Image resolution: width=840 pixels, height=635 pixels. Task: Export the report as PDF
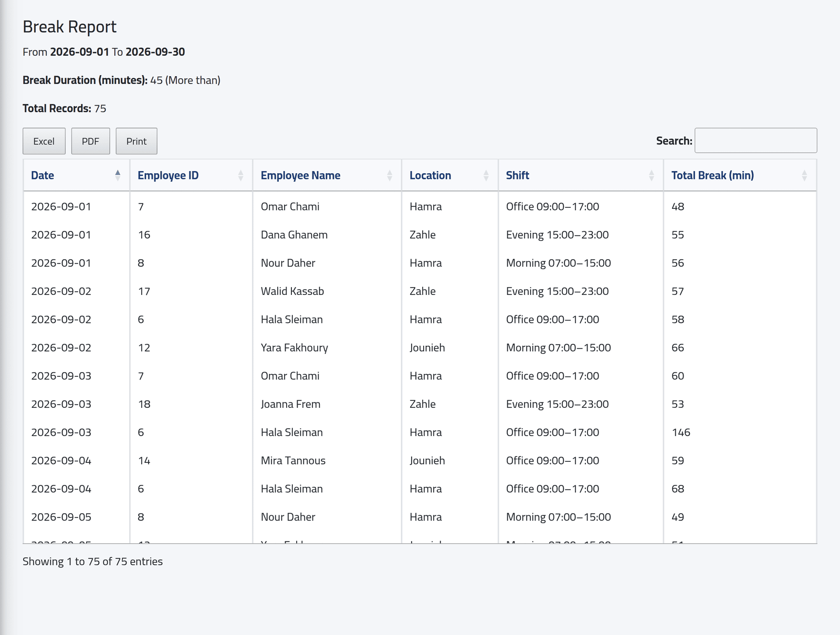[x=90, y=141]
